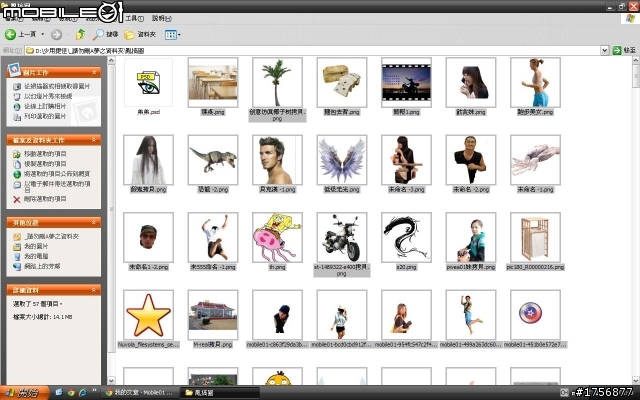The height and width of the screenshot is (400, 640).
Task: Get pictures from scanner or camera link
Action: tap(51, 86)
